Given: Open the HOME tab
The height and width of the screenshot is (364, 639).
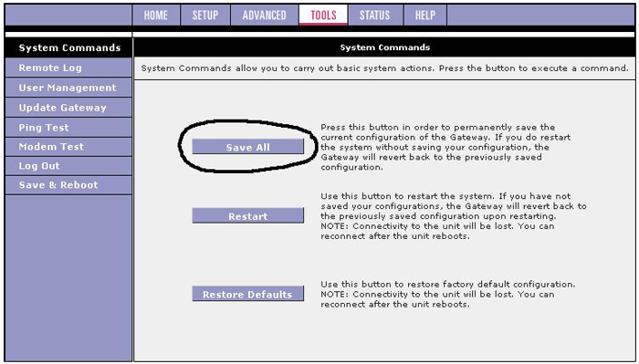Looking at the screenshot, I should click(156, 16).
